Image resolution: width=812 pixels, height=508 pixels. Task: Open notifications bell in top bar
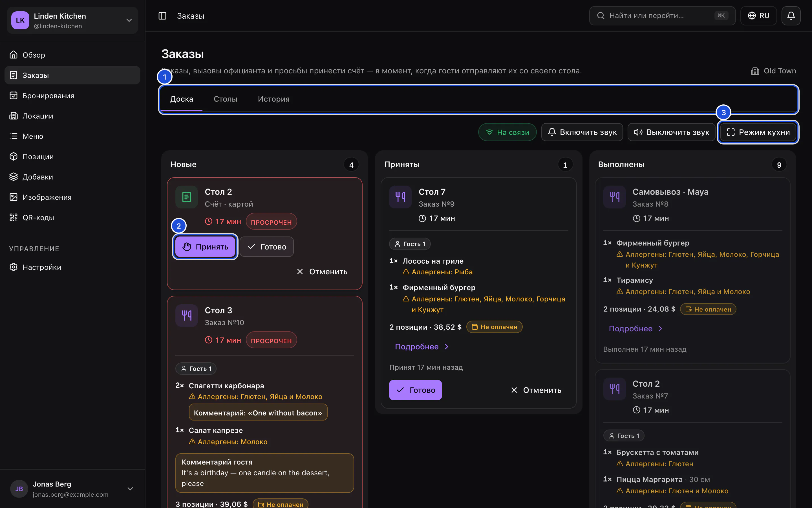click(791, 16)
